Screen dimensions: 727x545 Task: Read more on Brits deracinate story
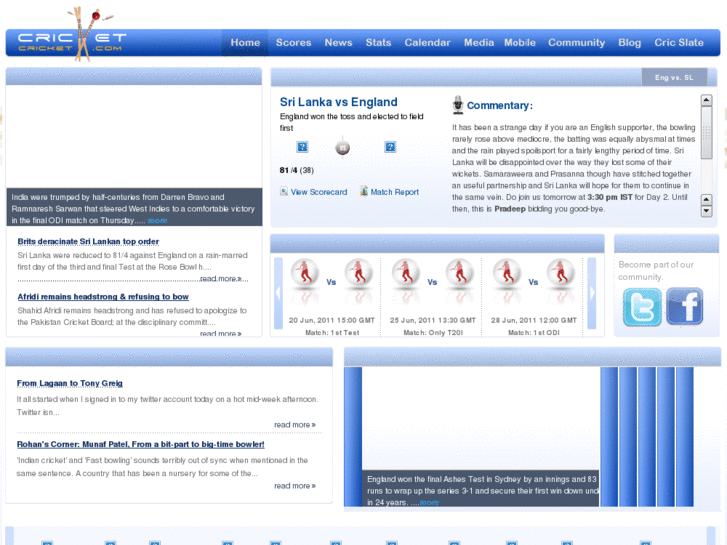coord(221,279)
